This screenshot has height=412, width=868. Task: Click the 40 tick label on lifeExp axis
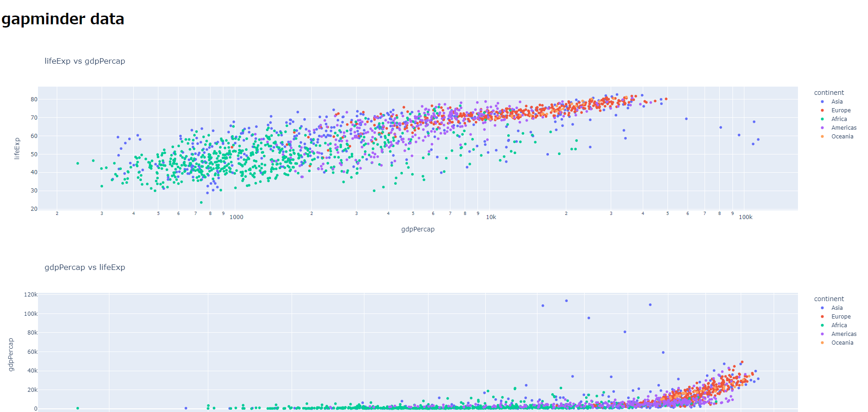(x=34, y=172)
